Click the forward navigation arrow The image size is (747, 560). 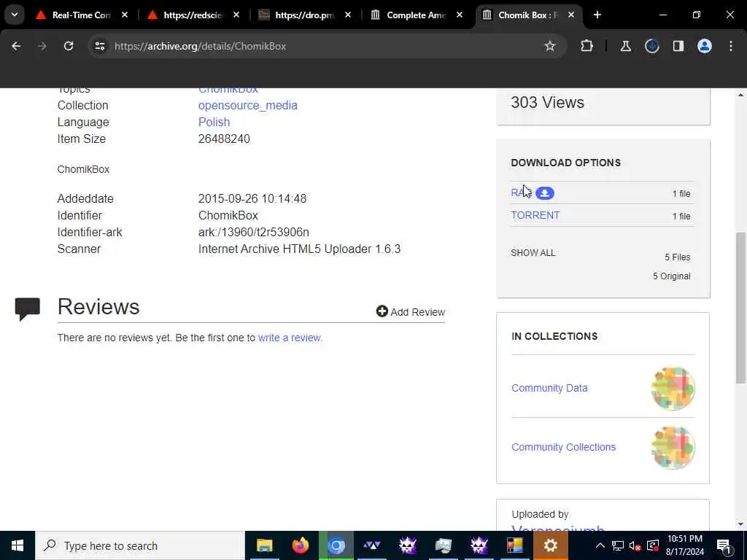[42, 46]
